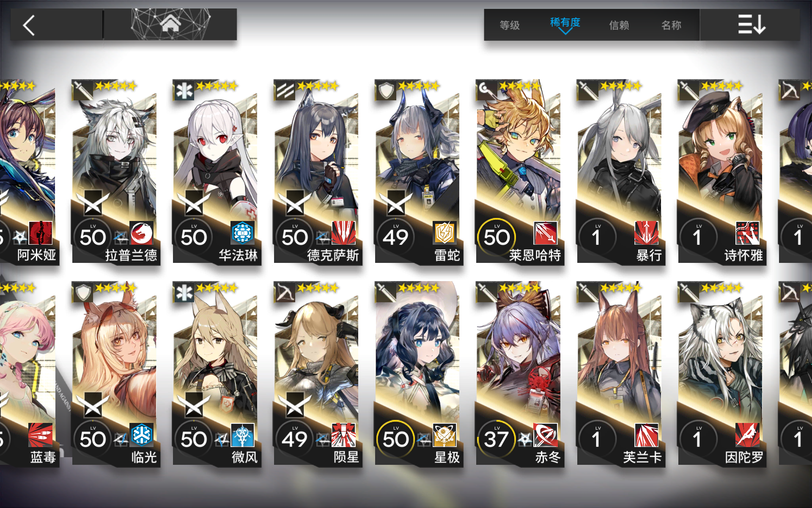Click 微风's medic class icon
Screen dimensions: 812x508
tap(184, 292)
